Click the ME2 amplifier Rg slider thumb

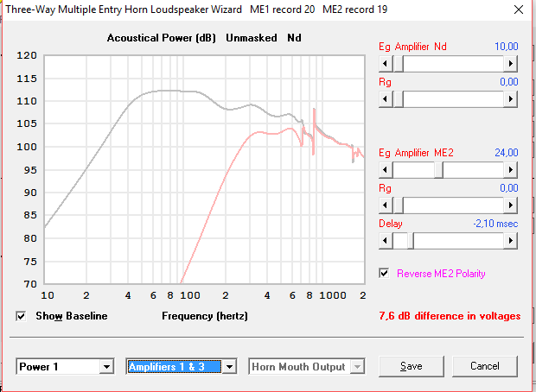tap(399, 205)
